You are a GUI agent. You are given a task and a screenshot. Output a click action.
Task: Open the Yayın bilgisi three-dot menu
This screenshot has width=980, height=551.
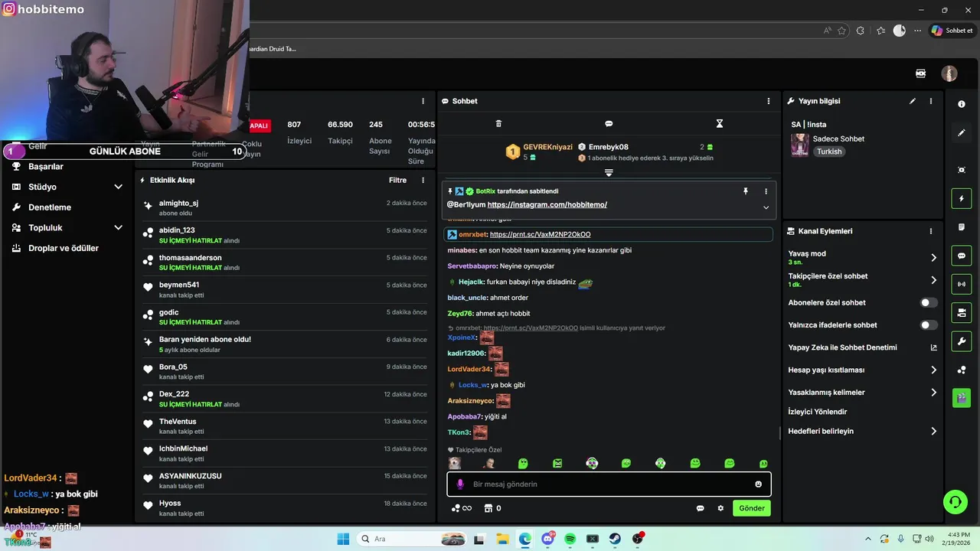[x=931, y=101]
